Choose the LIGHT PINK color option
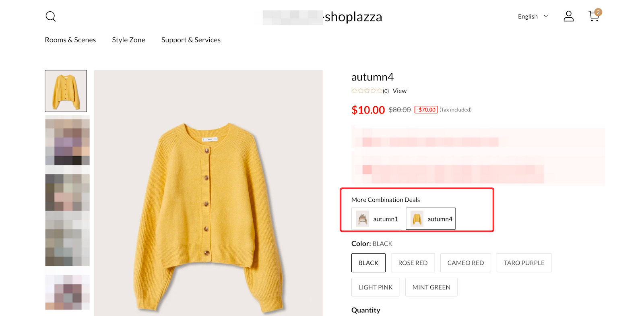This screenshot has height=316, width=644. [375, 287]
